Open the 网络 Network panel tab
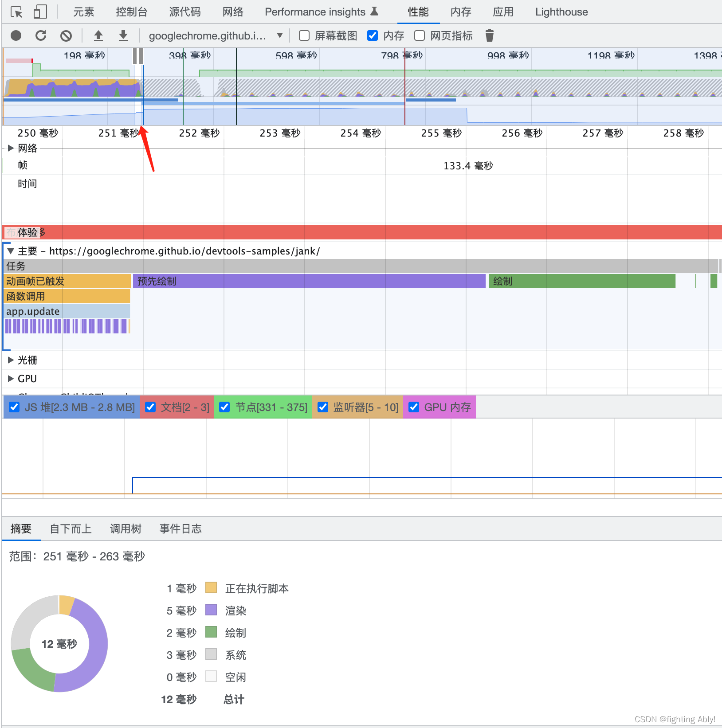 233,12
